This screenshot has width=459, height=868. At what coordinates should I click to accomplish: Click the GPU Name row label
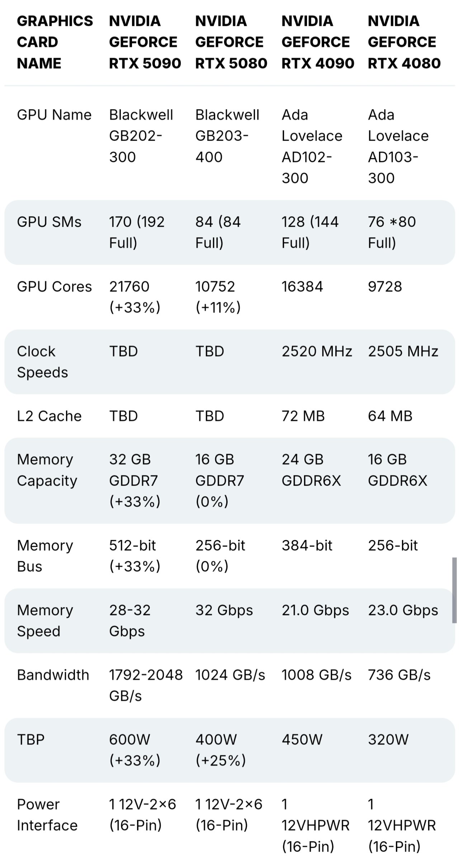pyautogui.click(x=54, y=115)
